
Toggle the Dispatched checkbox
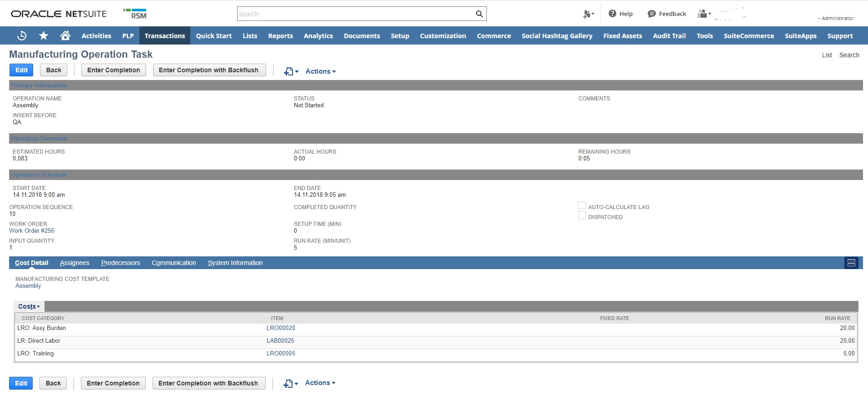point(582,216)
